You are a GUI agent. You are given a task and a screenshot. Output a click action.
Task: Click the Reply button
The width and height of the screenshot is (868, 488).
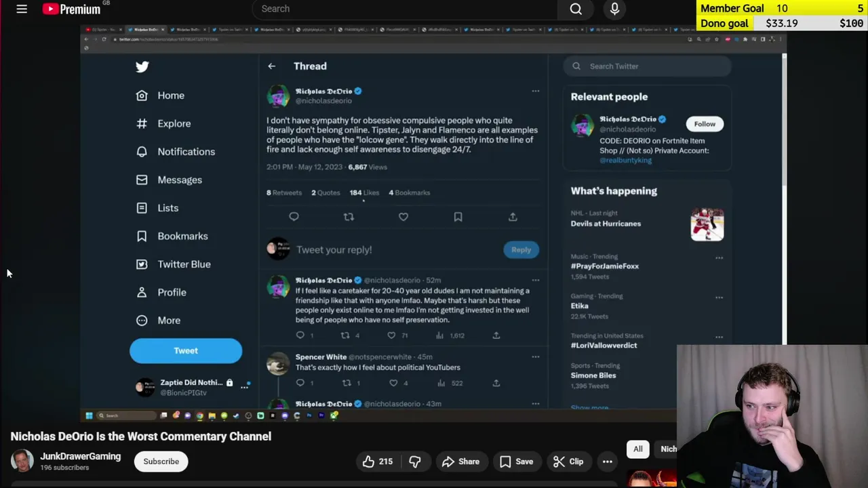point(521,250)
